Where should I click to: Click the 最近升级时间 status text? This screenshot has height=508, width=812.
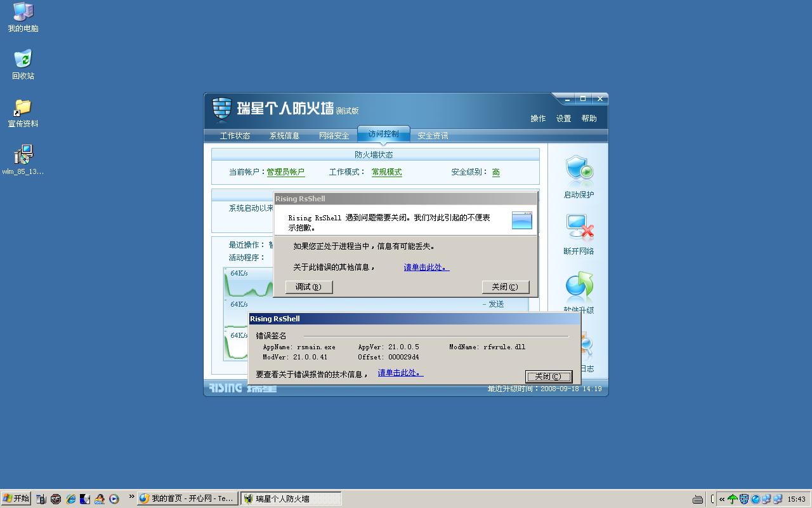pyautogui.click(x=544, y=389)
